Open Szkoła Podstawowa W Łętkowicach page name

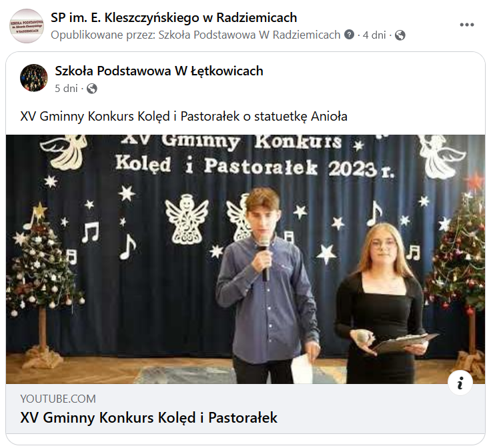click(x=159, y=71)
